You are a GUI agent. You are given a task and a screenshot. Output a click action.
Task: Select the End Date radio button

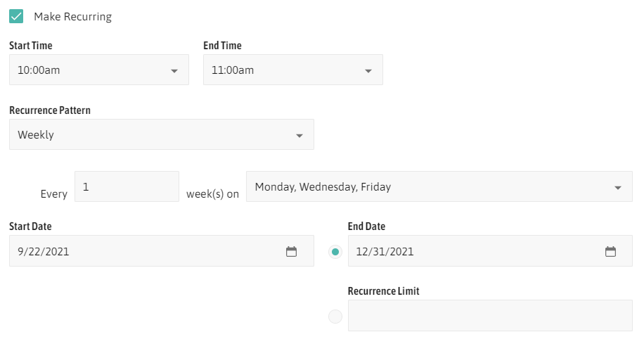click(335, 252)
